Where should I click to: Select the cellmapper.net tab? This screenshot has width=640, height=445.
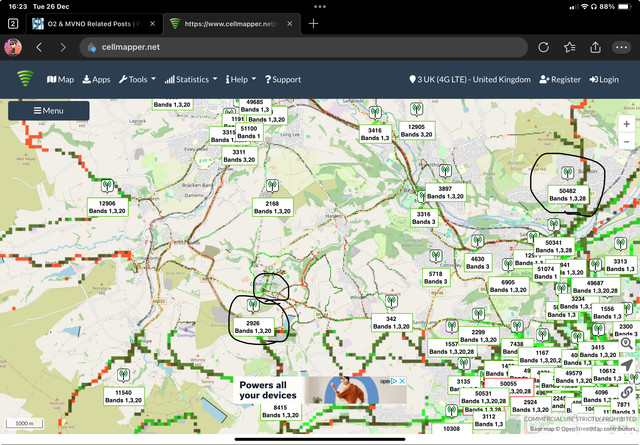coord(232,24)
